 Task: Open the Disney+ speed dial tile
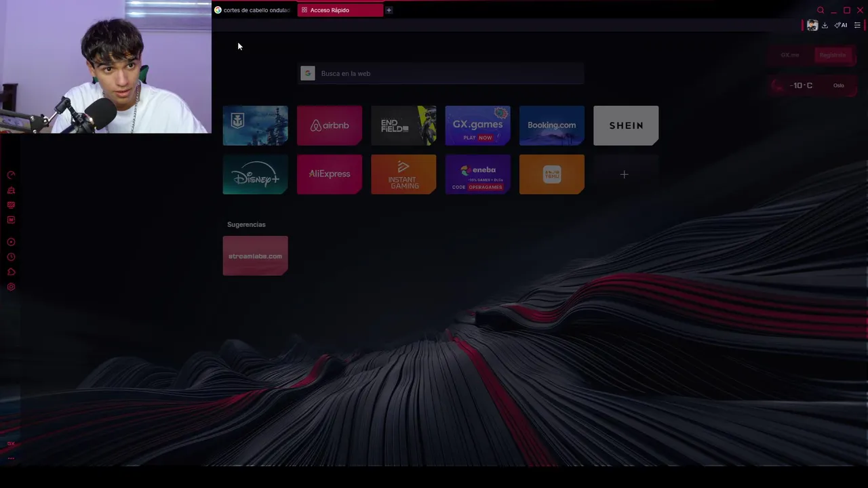(x=255, y=174)
